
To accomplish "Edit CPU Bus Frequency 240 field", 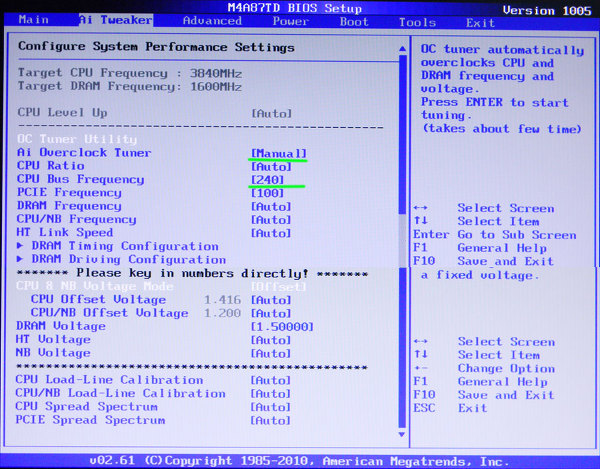I will [267, 180].
